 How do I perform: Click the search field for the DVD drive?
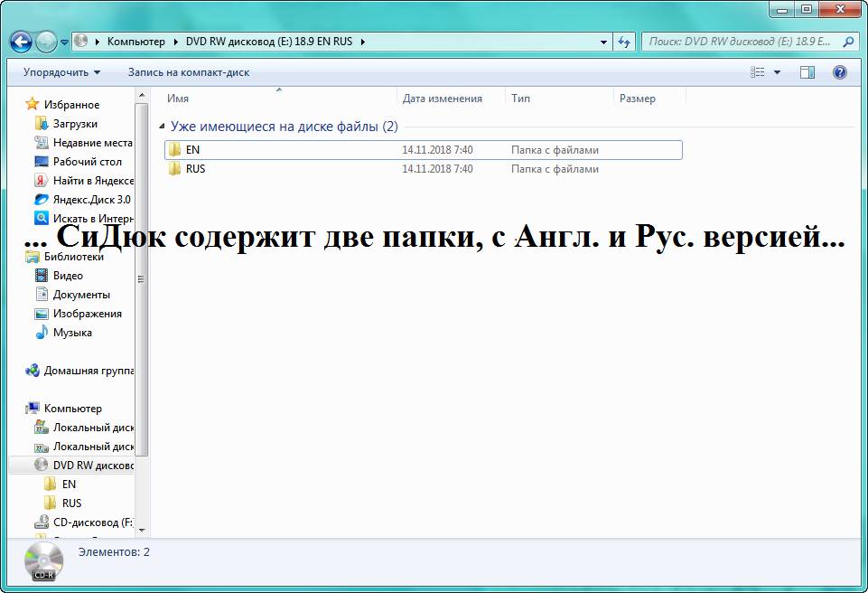pyautogui.click(x=741, y=42)
